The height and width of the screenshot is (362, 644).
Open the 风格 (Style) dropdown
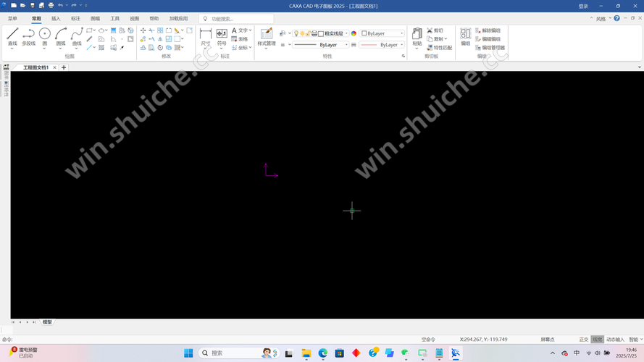click(603, 19)
